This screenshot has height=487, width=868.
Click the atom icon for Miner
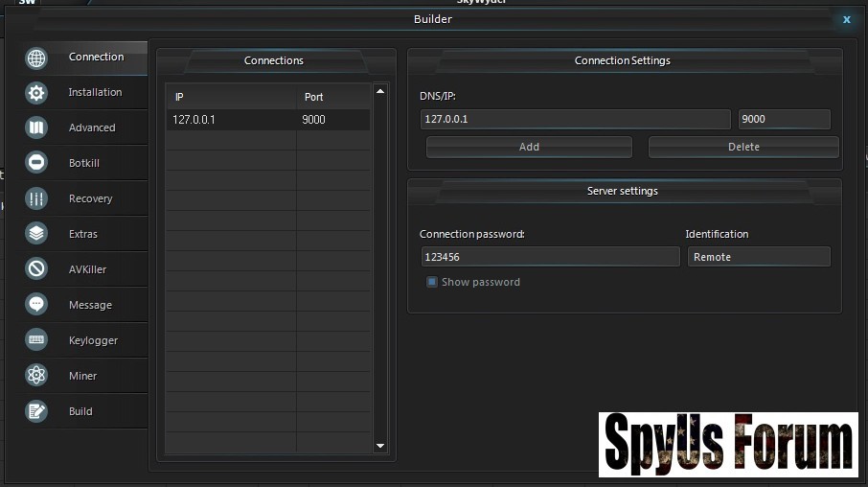[x=36, y=376]
